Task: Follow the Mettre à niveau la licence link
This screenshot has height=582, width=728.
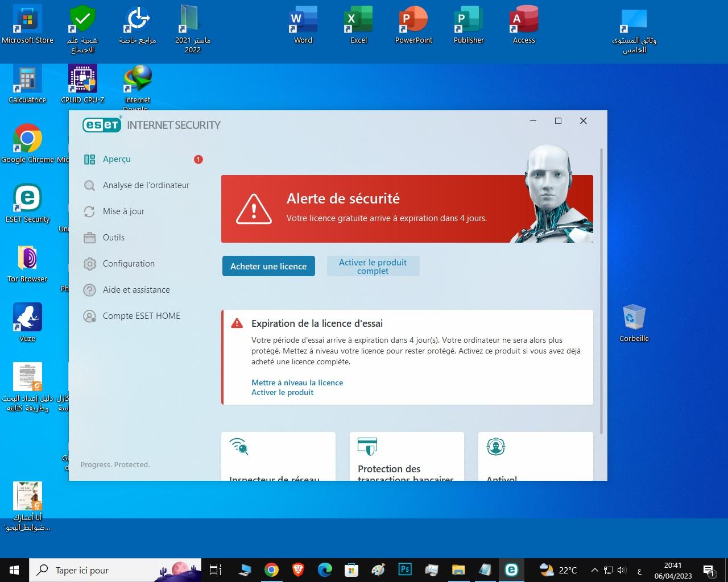Action: (297, 383)
